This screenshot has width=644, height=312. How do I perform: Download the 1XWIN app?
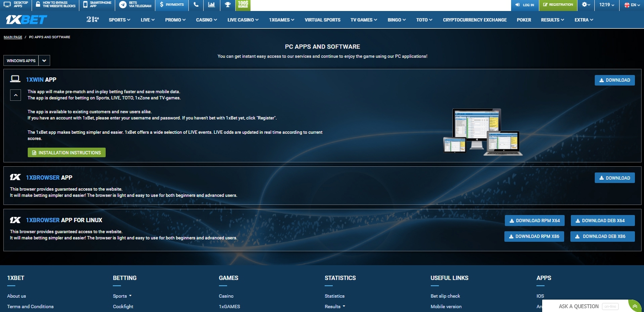click(614, 80)
